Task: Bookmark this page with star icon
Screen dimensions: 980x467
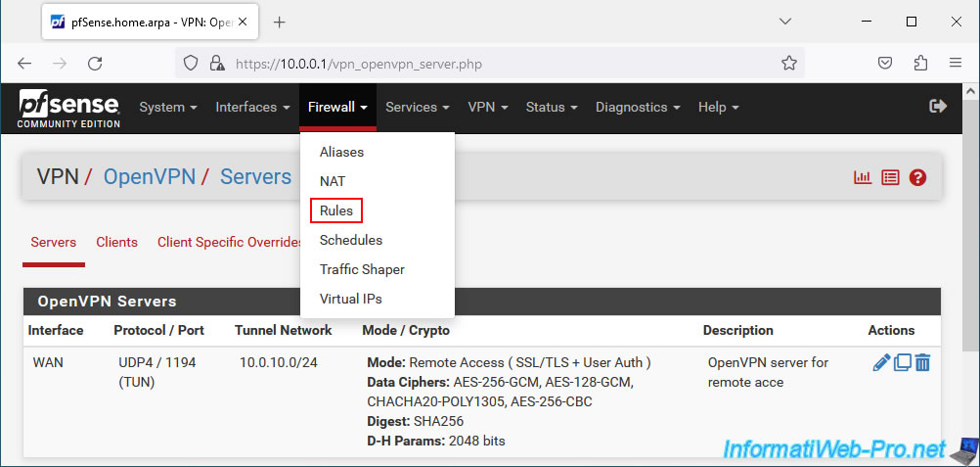Action: 789,64
